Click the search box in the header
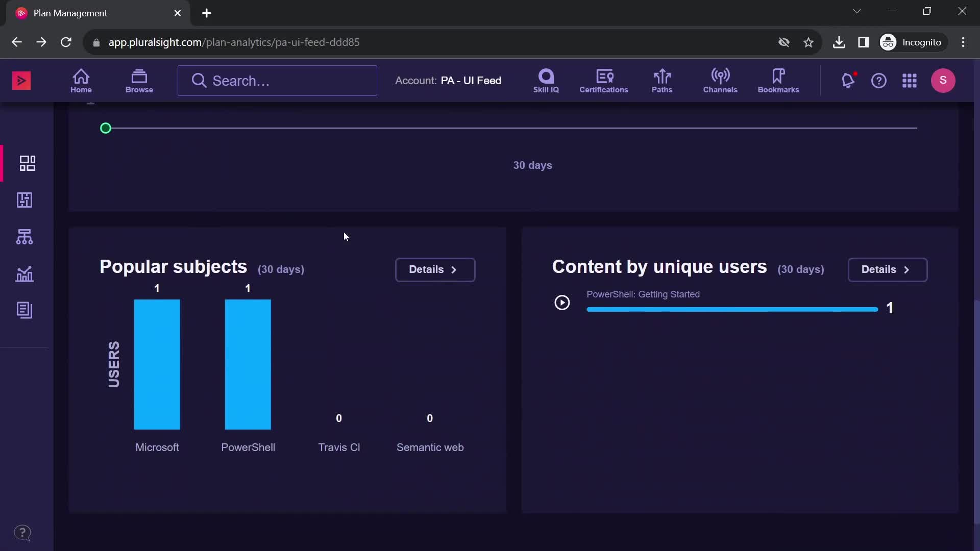The height and width of the screenshot is (551, 980). click(x=277, y=81)
